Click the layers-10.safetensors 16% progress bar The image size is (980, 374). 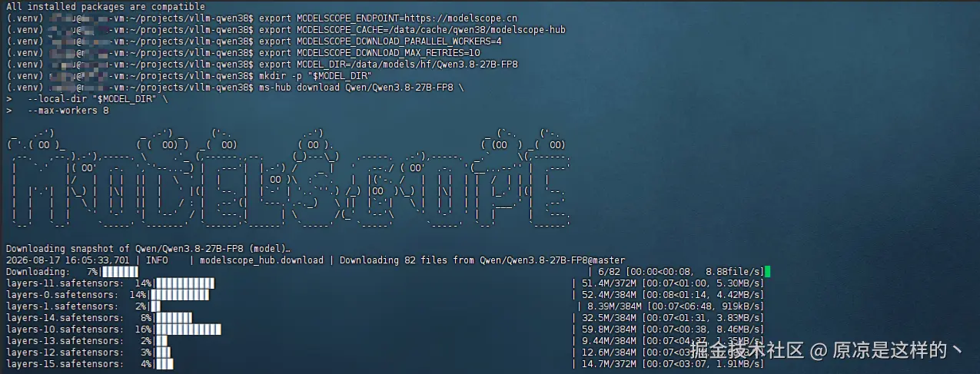188,329
